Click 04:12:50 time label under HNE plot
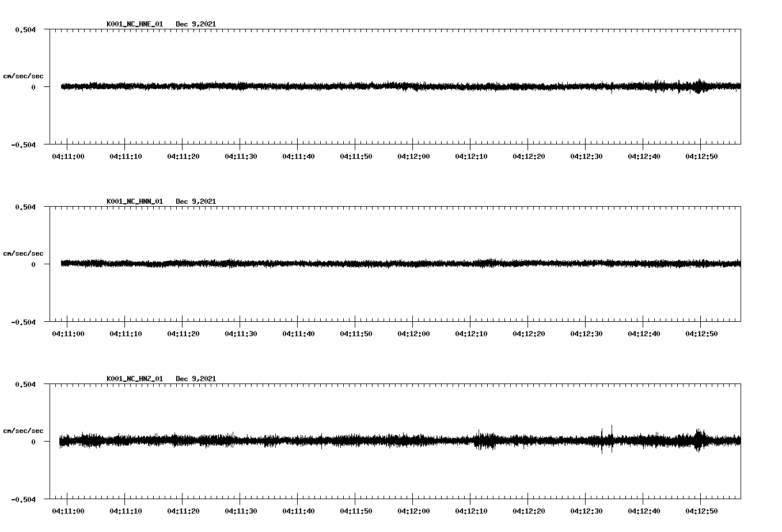 point(701,157)
